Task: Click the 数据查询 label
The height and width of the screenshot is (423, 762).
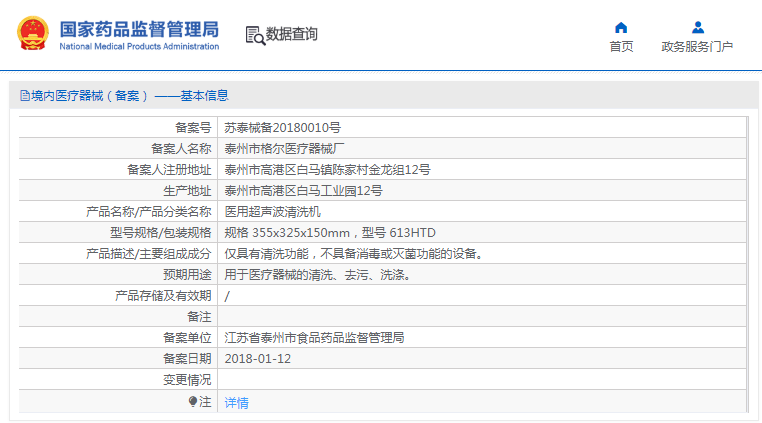Action: tap(291, 34)
